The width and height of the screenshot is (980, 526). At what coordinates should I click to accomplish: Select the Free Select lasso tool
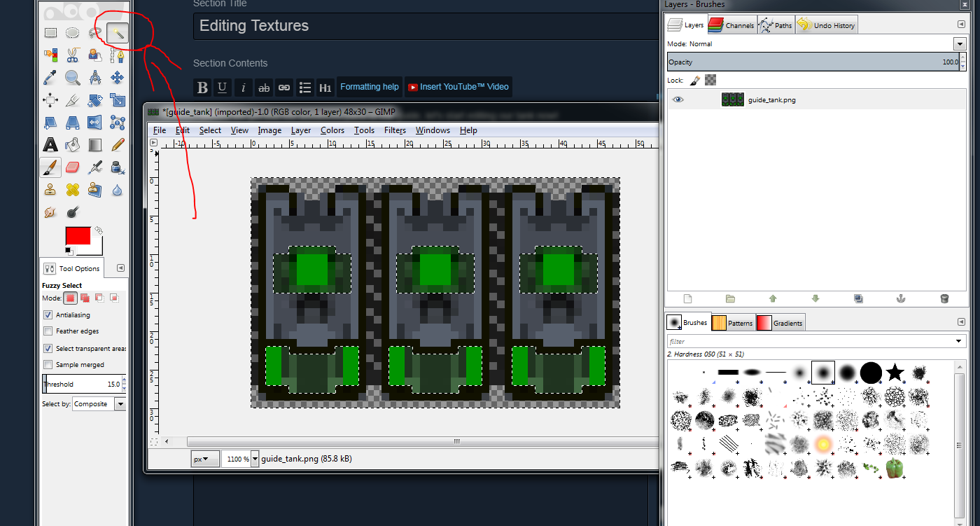click(x=95, y=32)
